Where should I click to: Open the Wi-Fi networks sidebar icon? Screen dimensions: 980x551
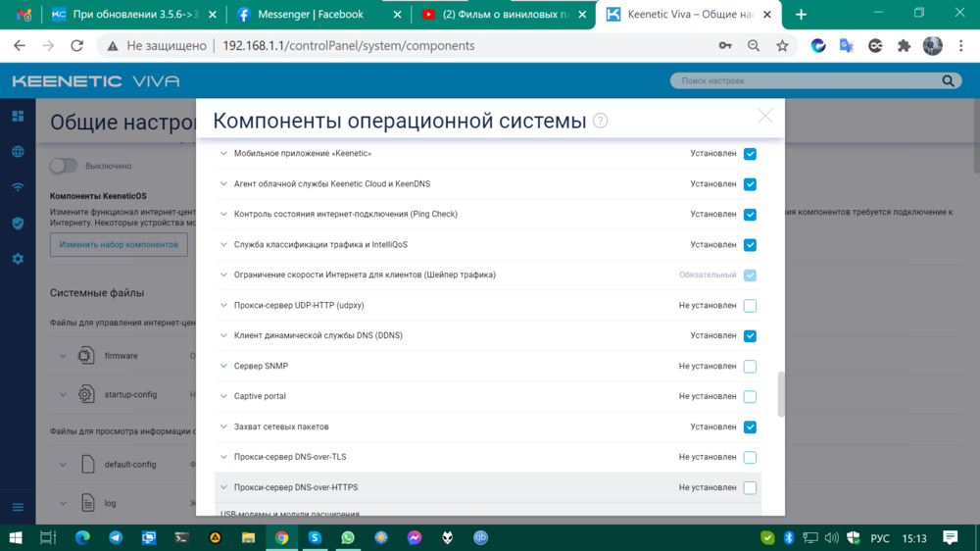(18, 187)
